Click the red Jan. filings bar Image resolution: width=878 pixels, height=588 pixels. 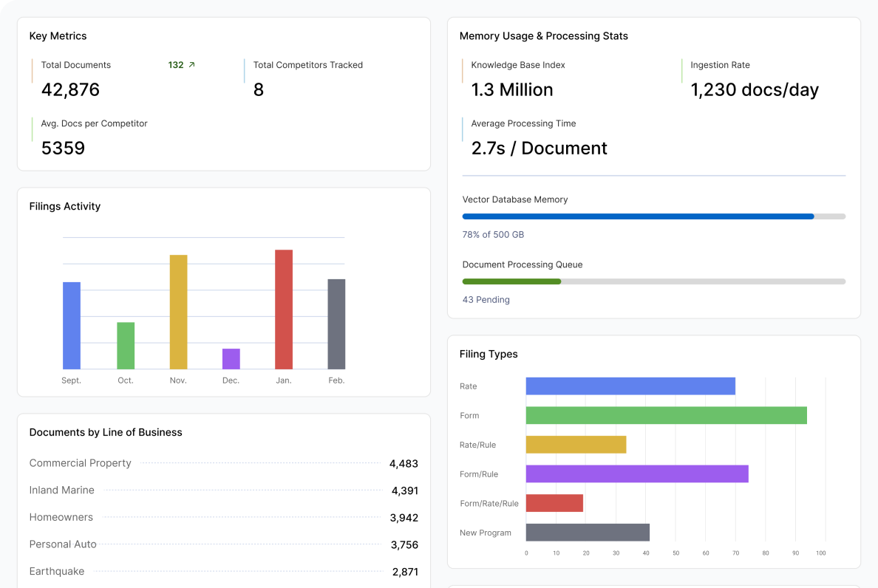pos(284,310)
